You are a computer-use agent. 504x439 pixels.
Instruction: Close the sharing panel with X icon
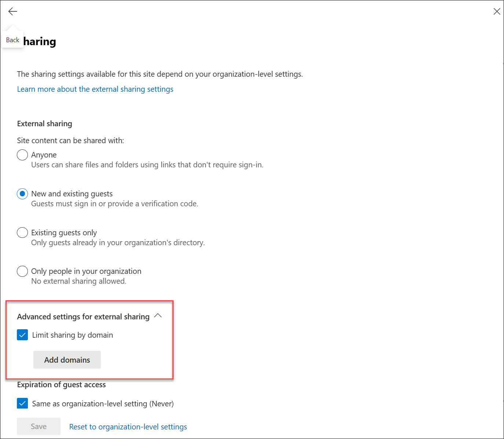point(497,11)
